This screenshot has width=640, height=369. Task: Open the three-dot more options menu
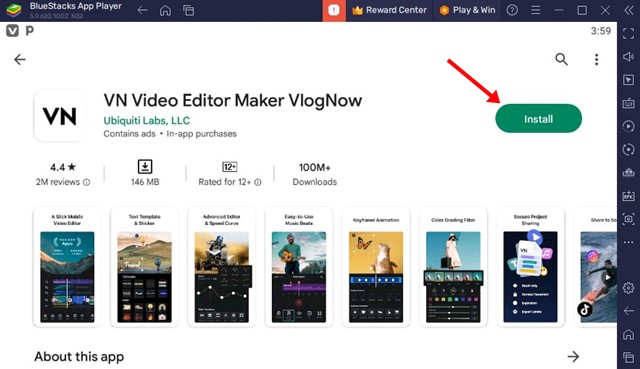pyautogui.click(x=596, y=60)
